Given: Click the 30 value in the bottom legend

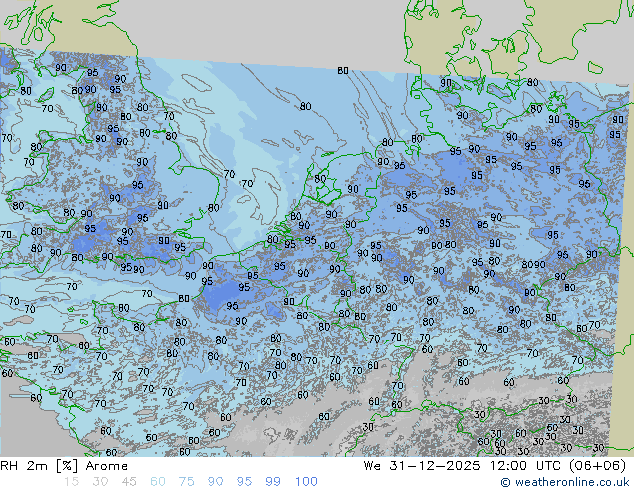Looking at the screenshot, I should point(100,482).
